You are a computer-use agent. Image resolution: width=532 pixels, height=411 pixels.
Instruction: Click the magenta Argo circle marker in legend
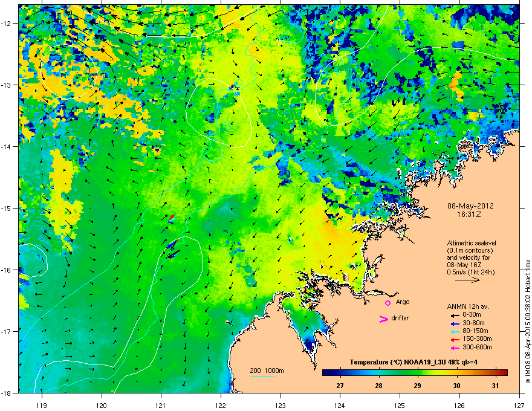(x=388, y=303)
